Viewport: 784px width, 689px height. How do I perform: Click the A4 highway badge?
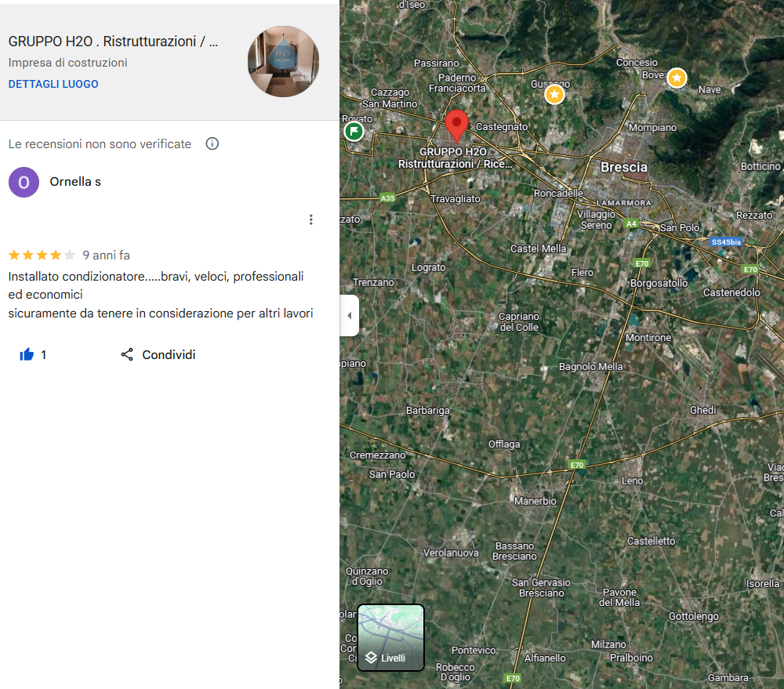coord(631,223)
